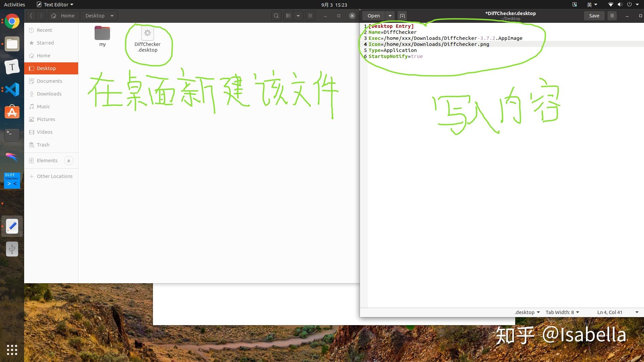The width and height of the screenshot is (644, 362).
Task: Eject the Elements drive
Action: point(68,161)
